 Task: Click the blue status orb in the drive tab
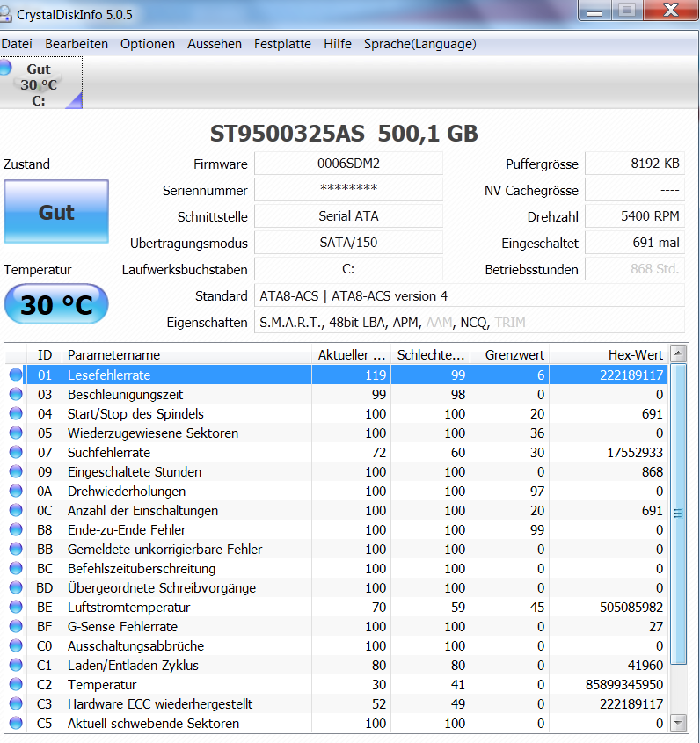click(x=4, y=68)
